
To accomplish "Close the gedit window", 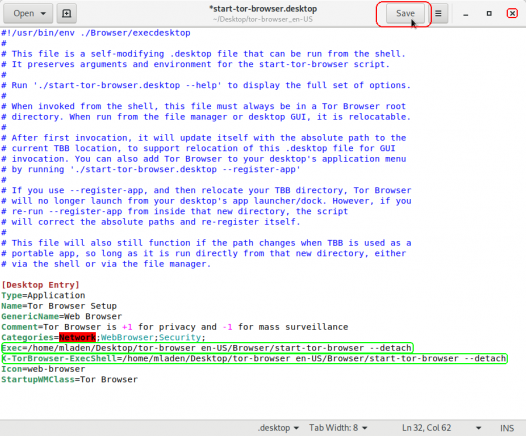I will click(512, 13).
